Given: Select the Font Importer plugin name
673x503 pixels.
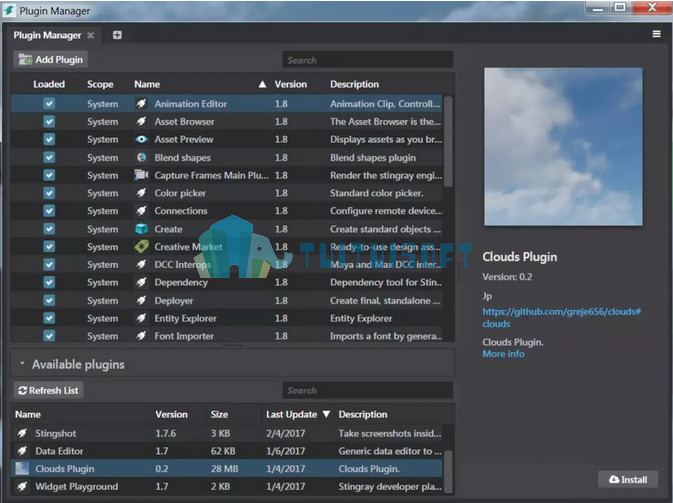Looking at the screenshot, I should 184,336.
